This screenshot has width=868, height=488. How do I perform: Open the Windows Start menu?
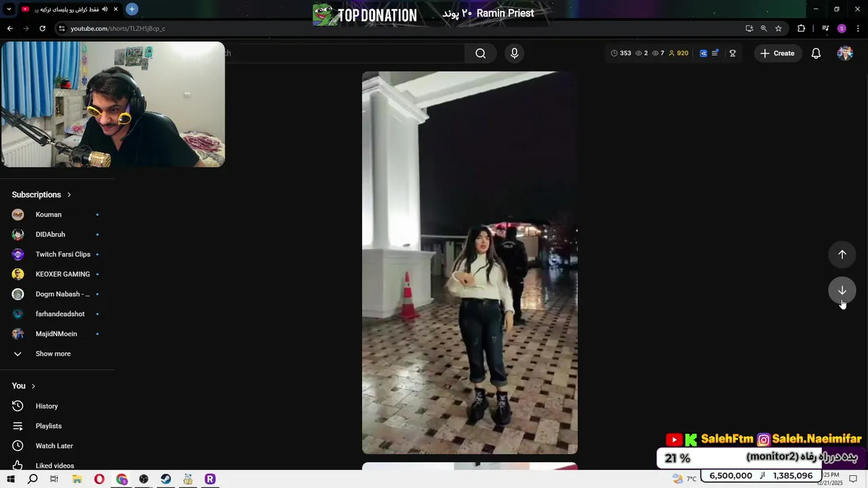[x=10, y=479]
